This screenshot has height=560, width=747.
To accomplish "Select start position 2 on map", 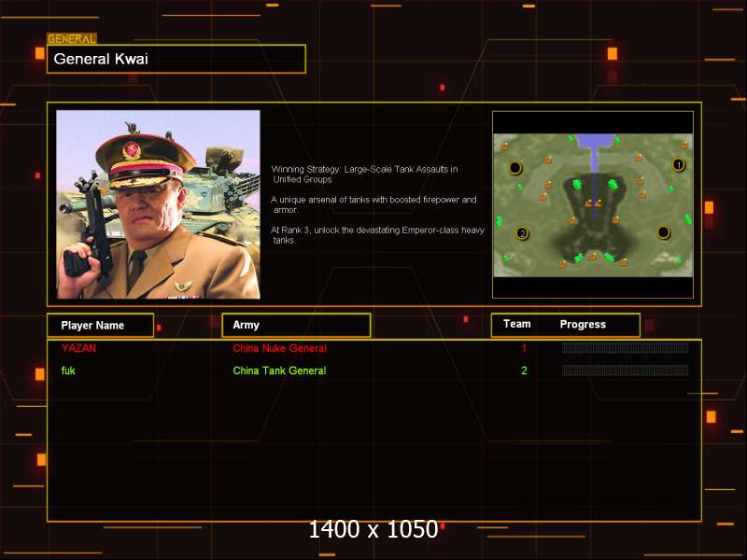I will tap(523, 233).
